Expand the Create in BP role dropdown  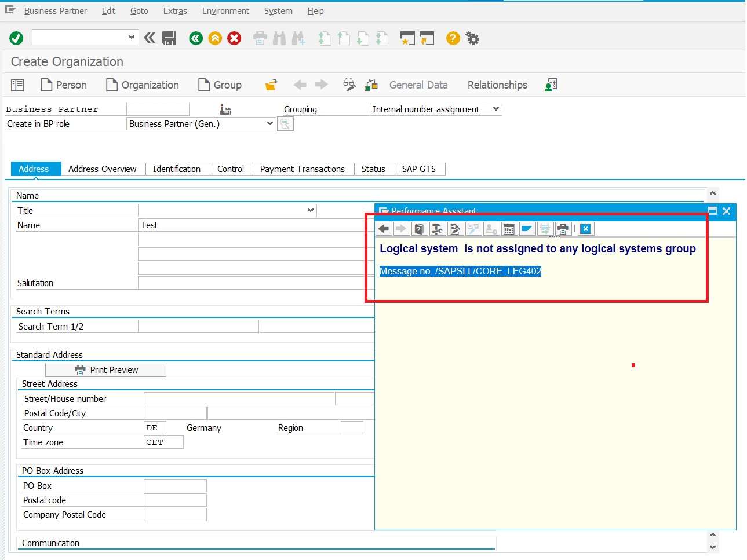tap(269, 123)
